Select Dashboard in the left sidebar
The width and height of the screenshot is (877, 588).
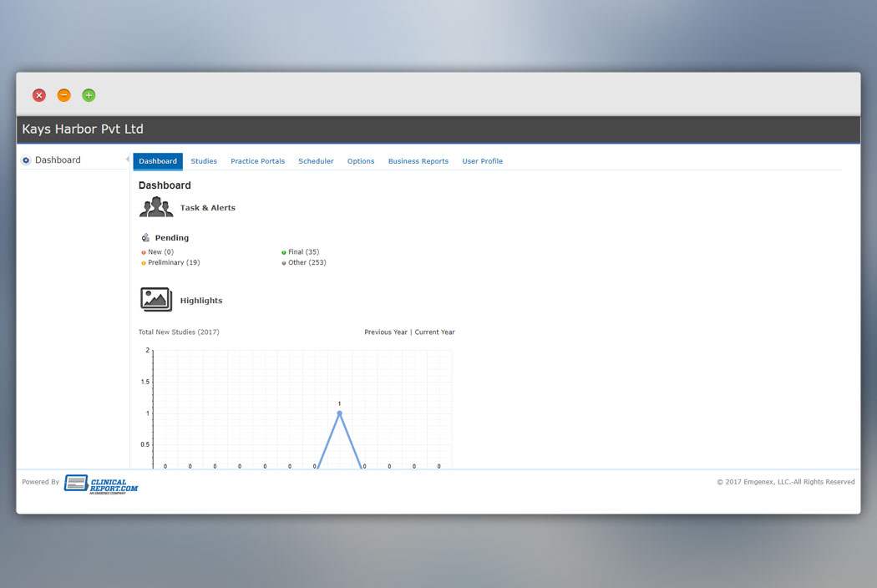point(58,160)
